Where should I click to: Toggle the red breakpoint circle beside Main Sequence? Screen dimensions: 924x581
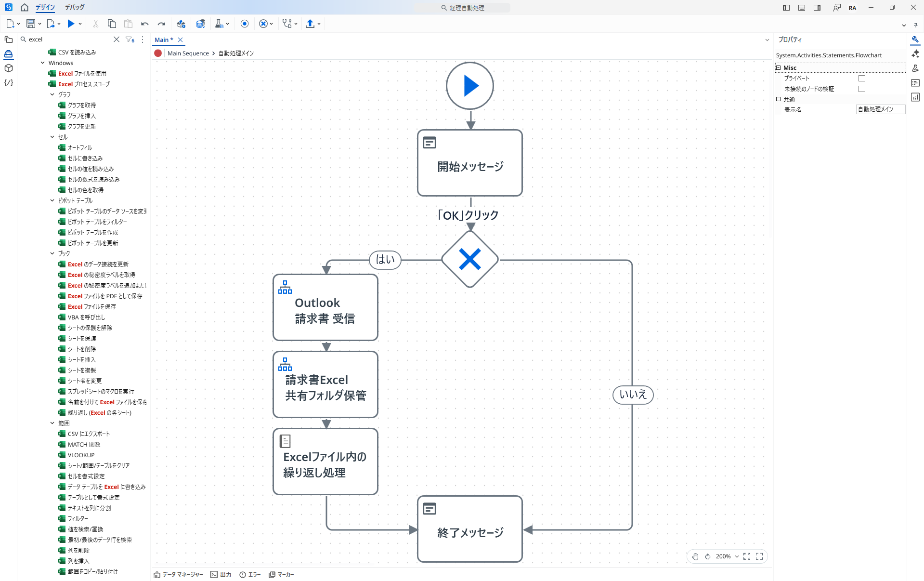pos(158,53)
